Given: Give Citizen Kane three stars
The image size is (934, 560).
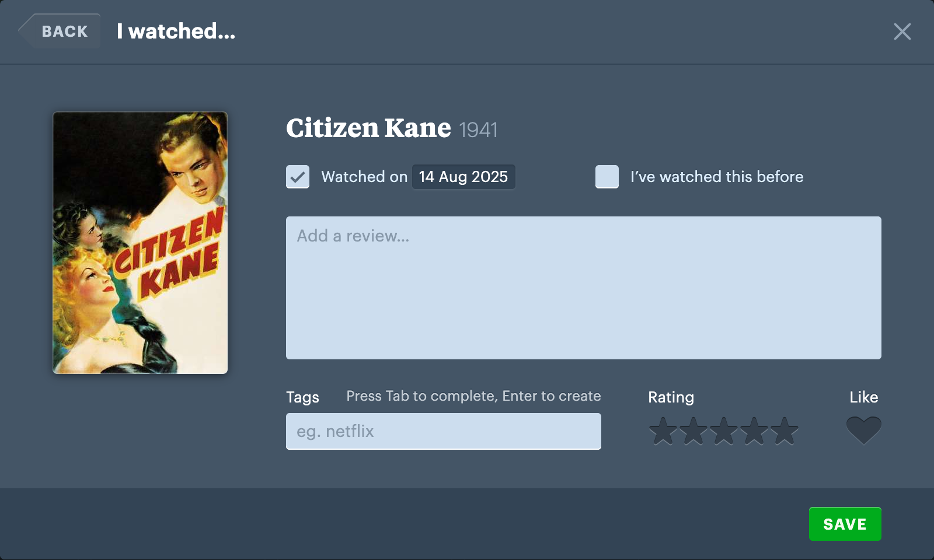Looking at the screenshot, I should pos(724,431).
